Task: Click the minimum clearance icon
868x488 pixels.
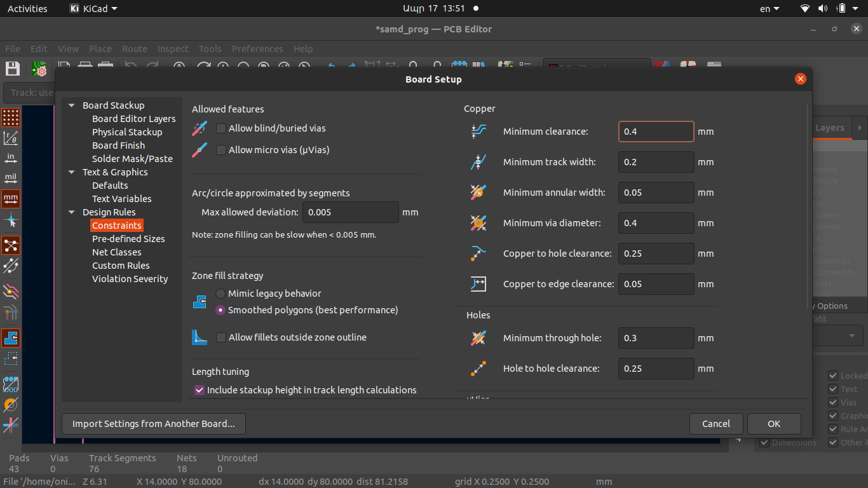Action: pyautogui.click(x=478, y=132)
